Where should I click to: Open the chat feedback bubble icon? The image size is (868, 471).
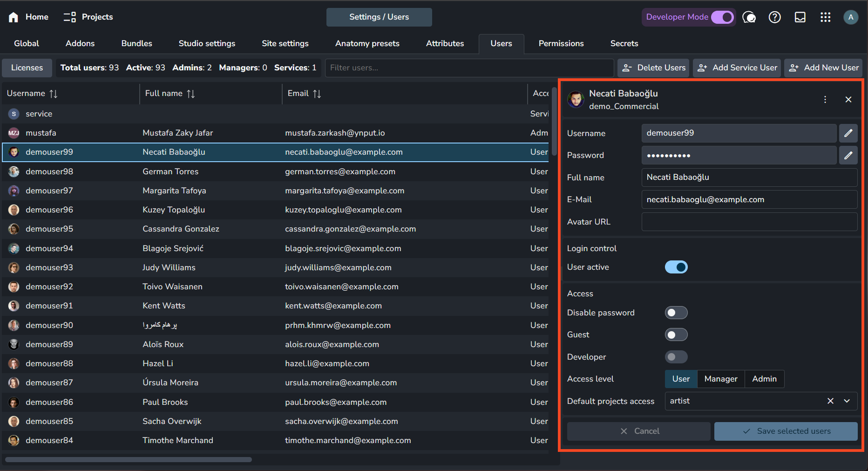click(x=749, y=17)
